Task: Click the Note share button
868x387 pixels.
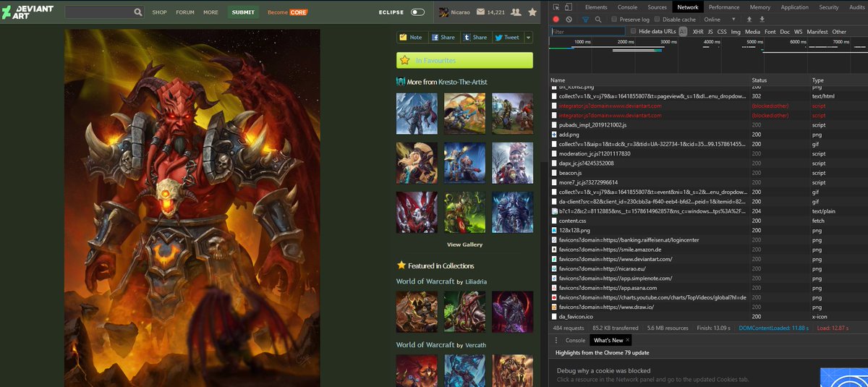Action: (x=411, y=38)
